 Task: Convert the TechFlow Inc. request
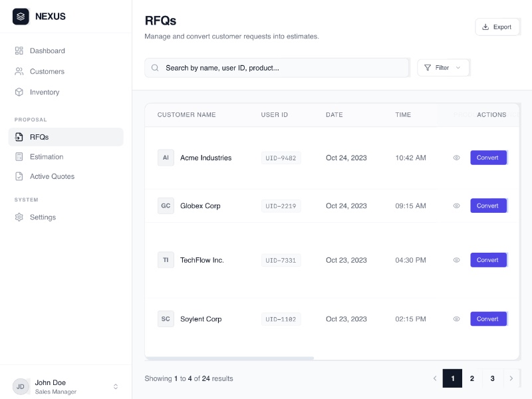pos(489,260)
